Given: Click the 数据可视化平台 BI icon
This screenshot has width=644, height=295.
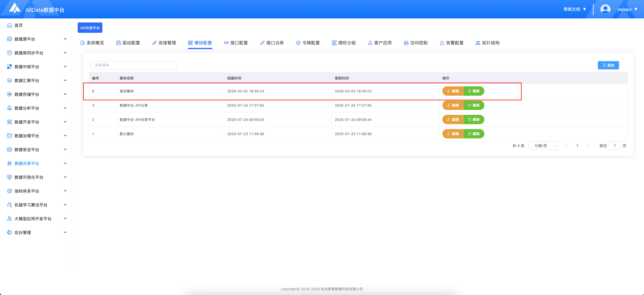Looking at the screenshot, I should [9, 177].
